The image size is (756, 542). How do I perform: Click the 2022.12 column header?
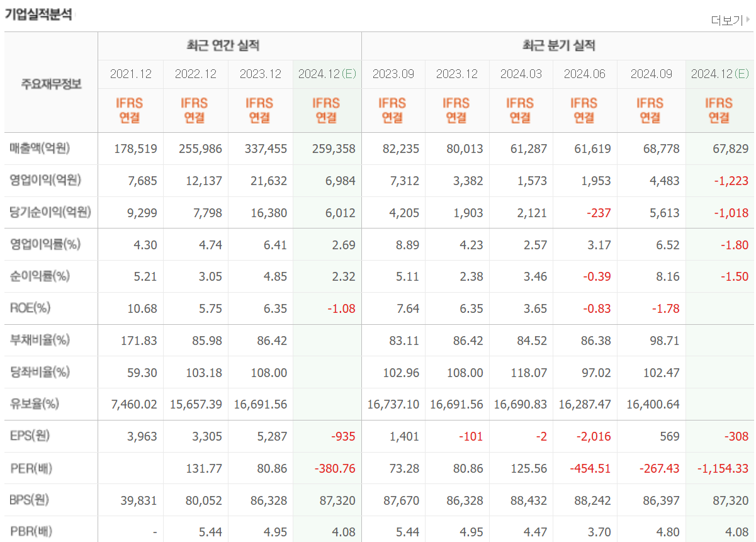[196, 74]
